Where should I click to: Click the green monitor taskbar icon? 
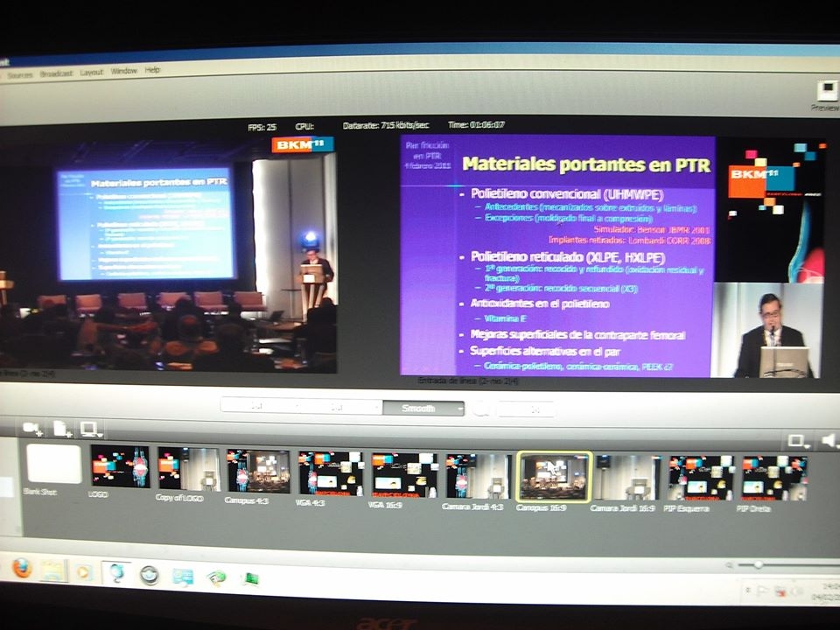[x=250, y=579]
